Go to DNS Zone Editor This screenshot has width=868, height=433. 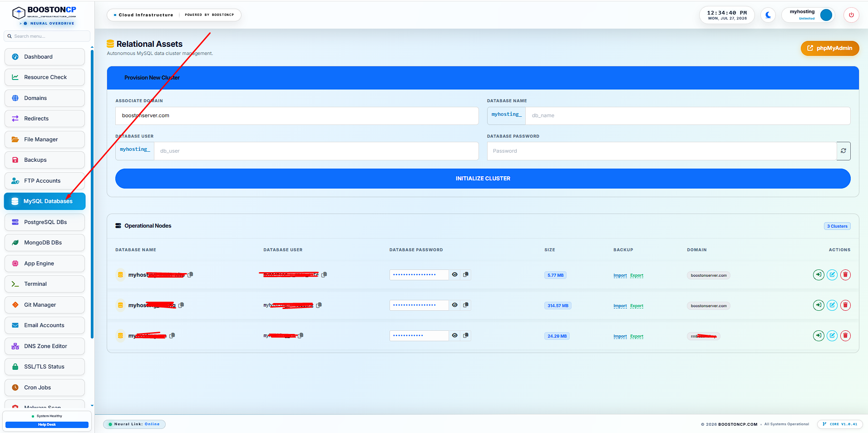pos(44,346)
